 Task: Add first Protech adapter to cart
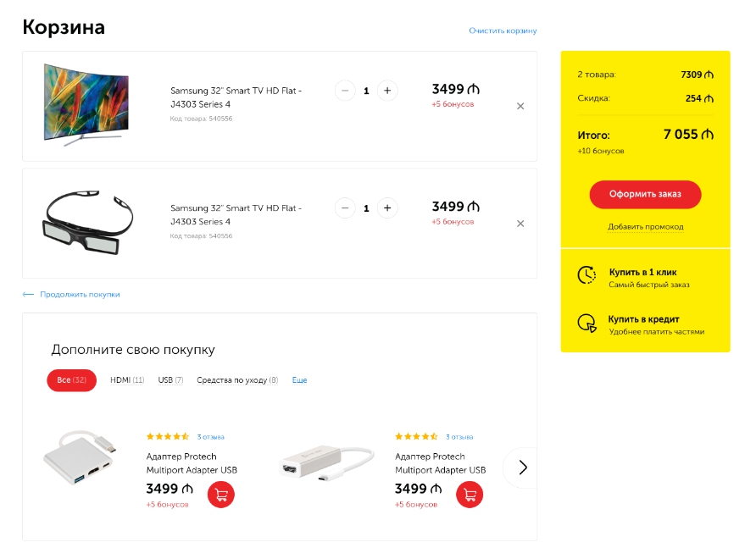221,495
